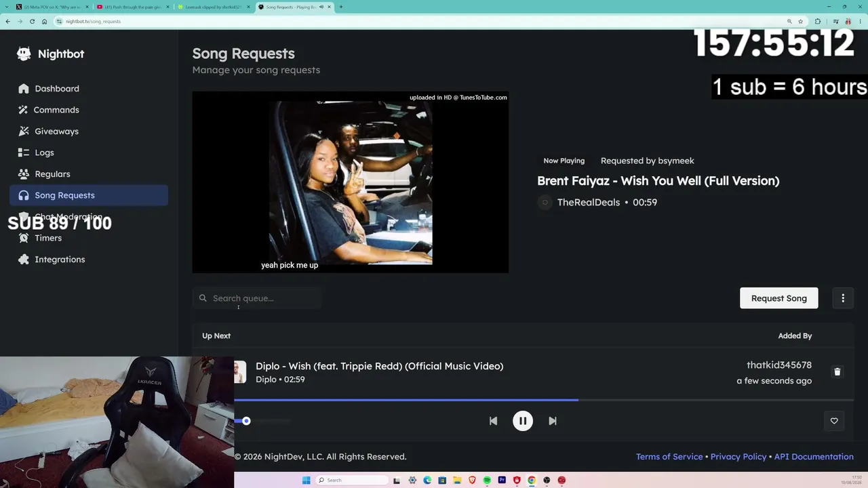Open Spotify from the taskbar
868x488 pixels.
point(487,480)
